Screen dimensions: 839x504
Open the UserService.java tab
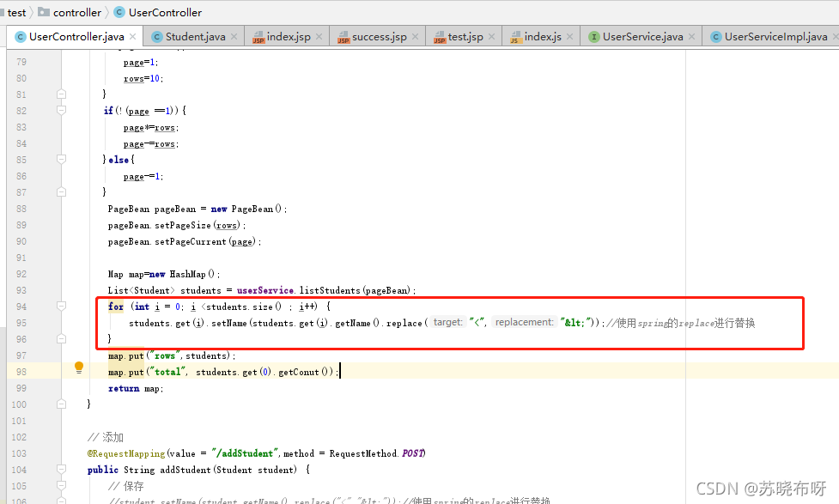[642, 36]
